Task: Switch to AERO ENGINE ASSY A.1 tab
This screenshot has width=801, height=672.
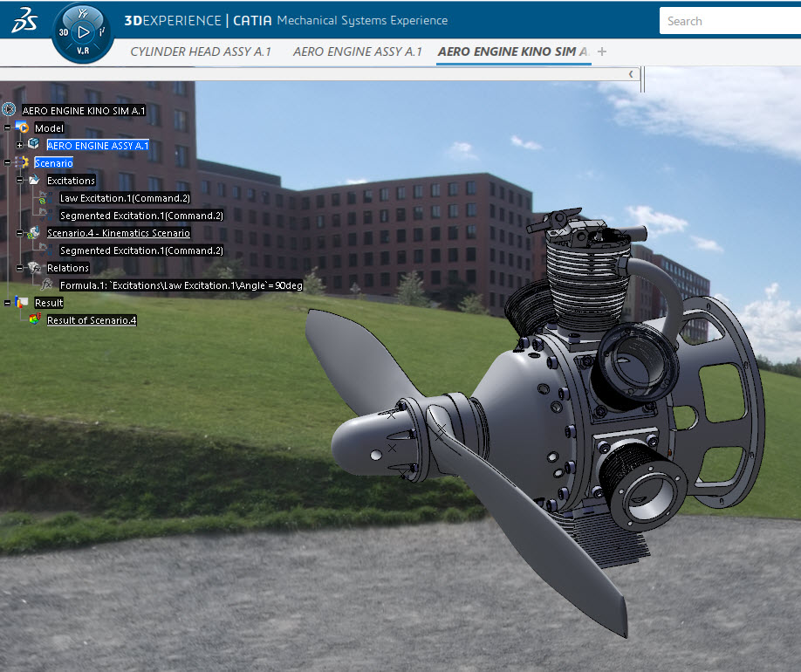Action: tap(357, 51)
